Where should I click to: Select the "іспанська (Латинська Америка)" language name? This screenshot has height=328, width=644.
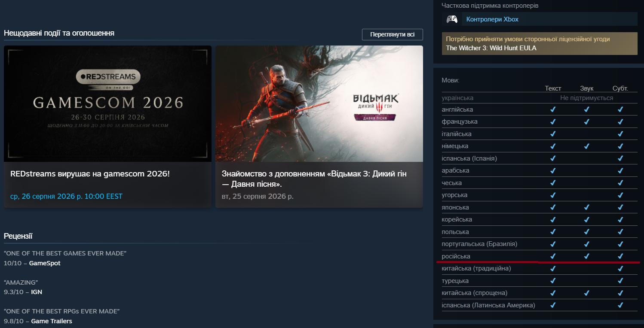[x=488, y=305]
